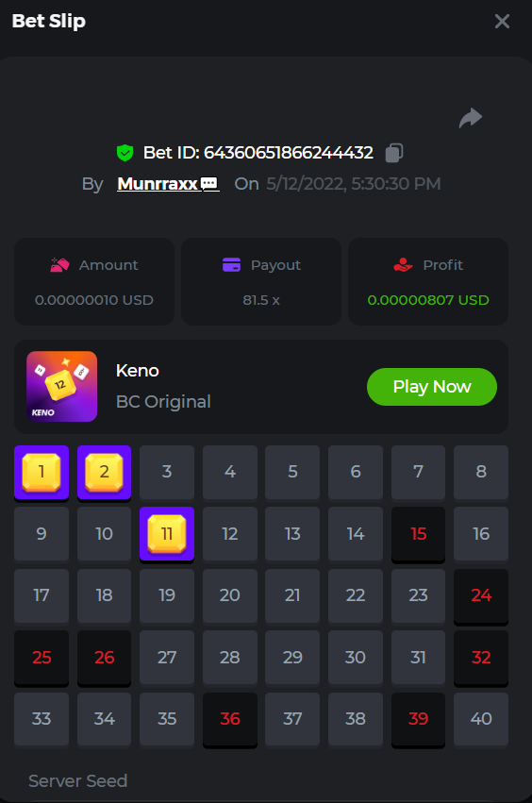This screenshot has height=803, width=532.
Task: Click the green Play Now button
Action: (x=432, y=387)
